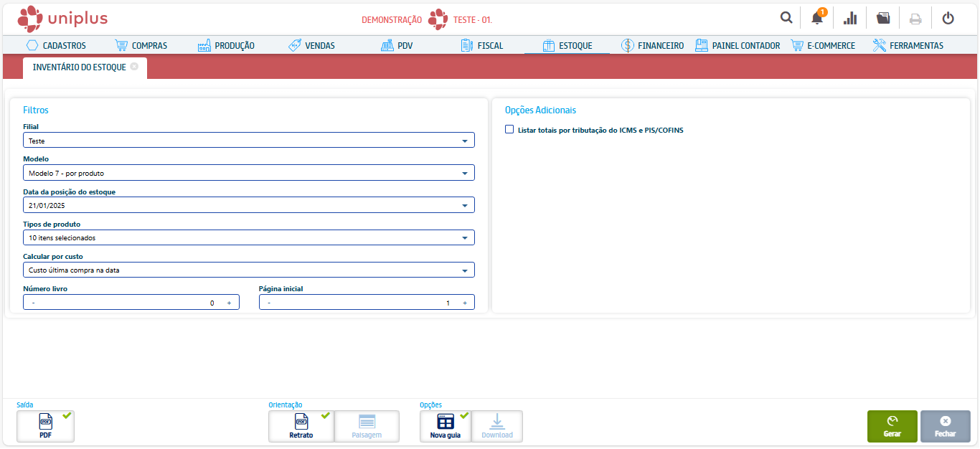Click the folder files icon in header

tap(883, 18)
